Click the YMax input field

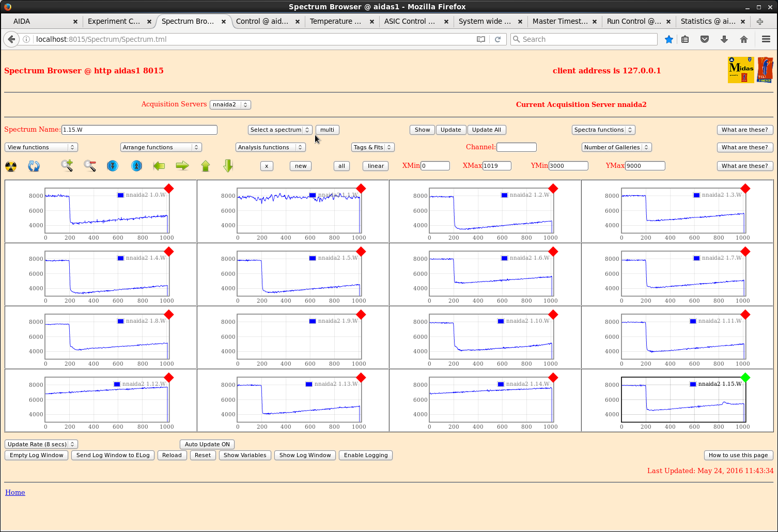click(645, 166)
